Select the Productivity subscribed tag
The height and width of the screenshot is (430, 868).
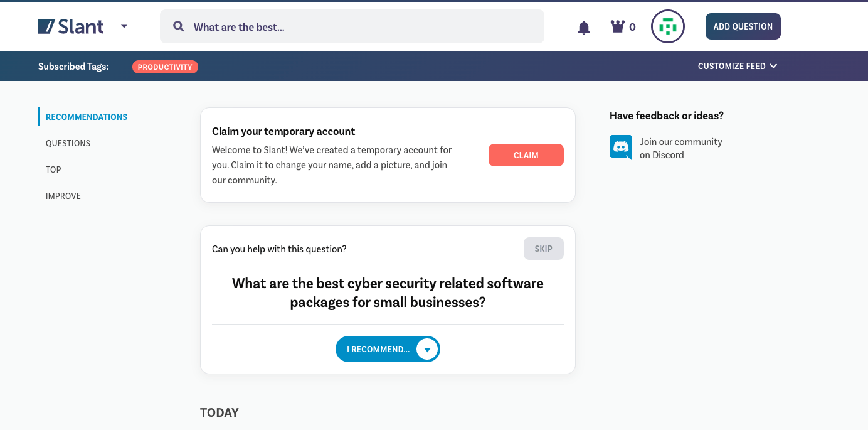(165, 67)
